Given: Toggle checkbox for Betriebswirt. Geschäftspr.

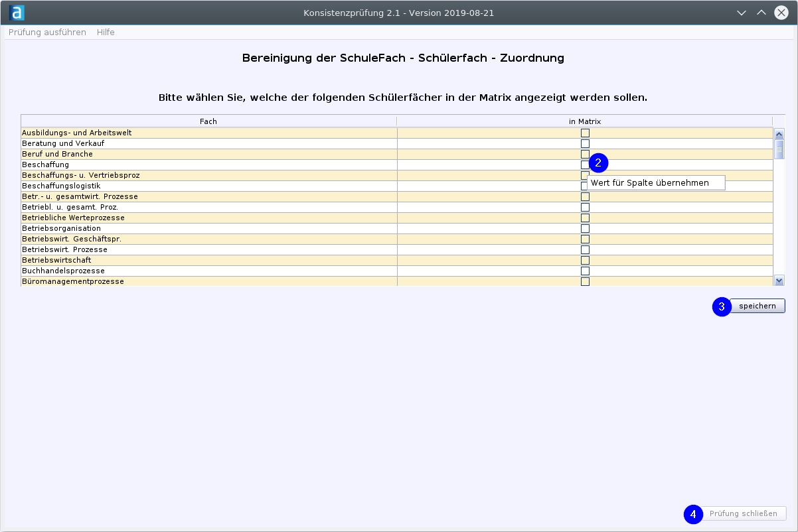Looking at the screenshot, I should [585, 239].
